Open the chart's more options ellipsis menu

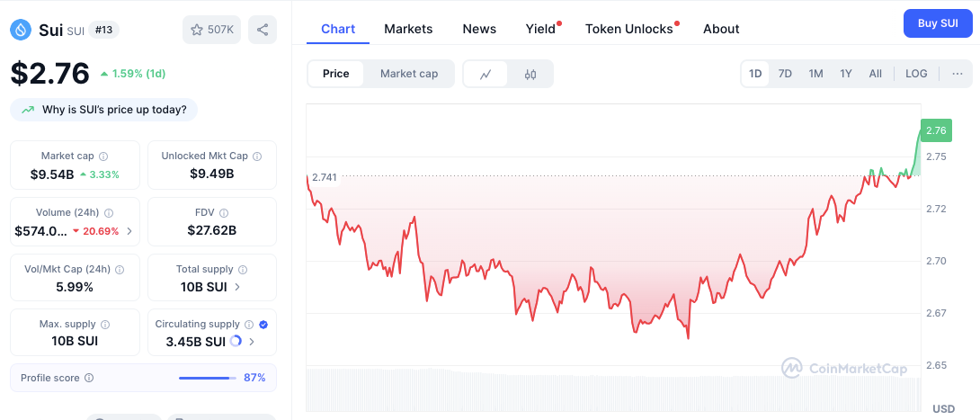coord(958,74)
